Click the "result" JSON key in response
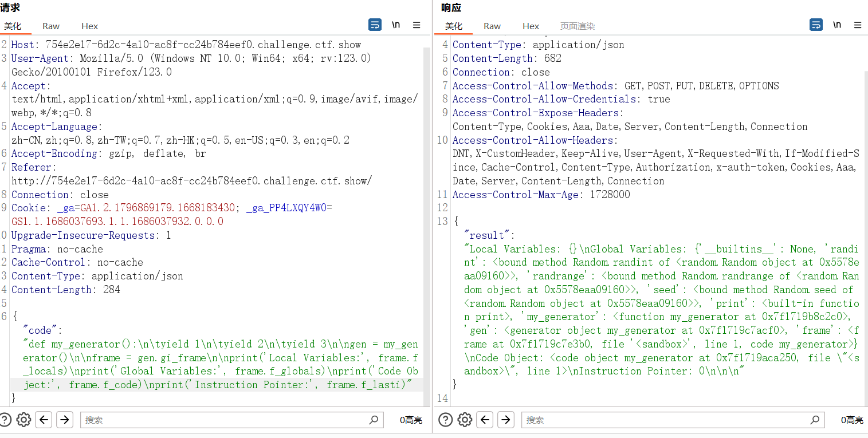The image size is (868, 438). pyautogui.click(x=490, y=235)
